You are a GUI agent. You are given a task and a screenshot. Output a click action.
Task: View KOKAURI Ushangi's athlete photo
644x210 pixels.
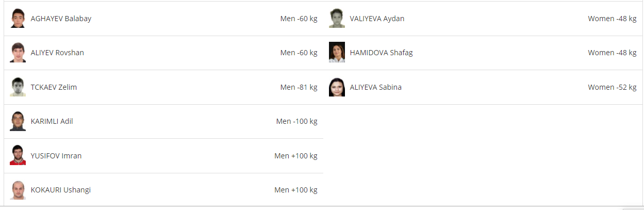click(x=18, y=190)
